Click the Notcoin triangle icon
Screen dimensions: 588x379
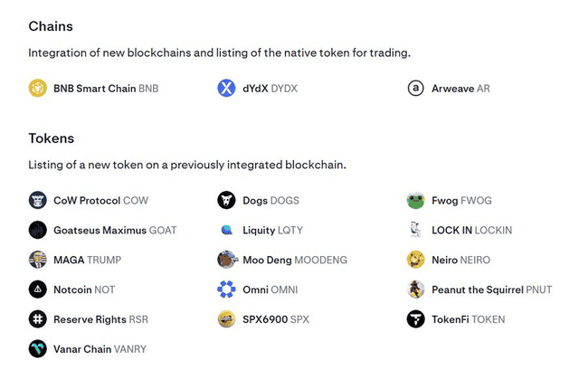click(37, 289)
